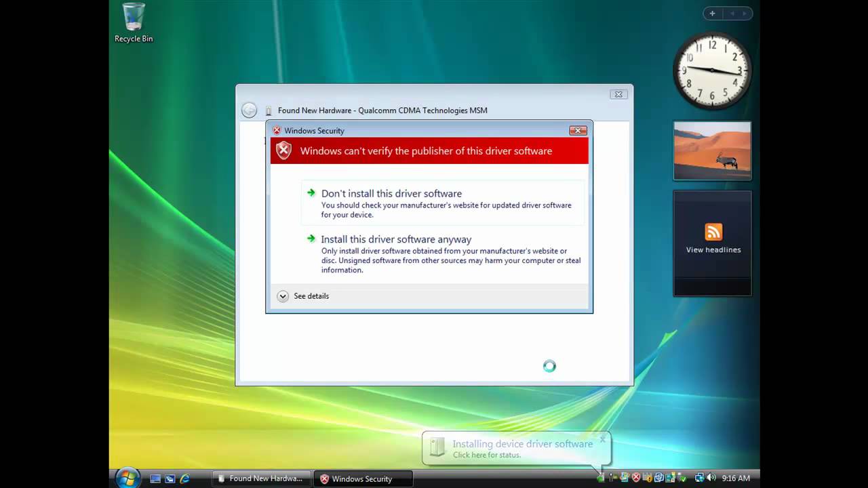
Task: Switch to Found New Hardware taskbar button
Action: [261, 479]
